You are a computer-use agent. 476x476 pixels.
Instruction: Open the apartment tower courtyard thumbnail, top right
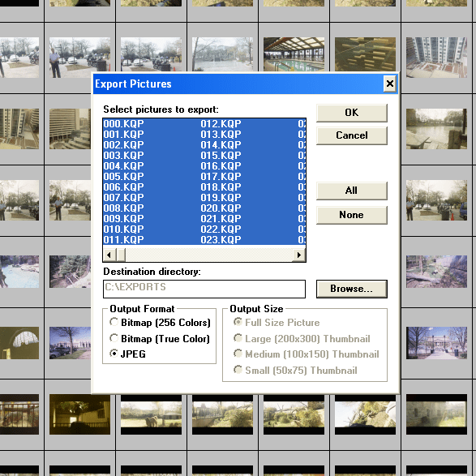pyautogui.click(x=436, y=58)
